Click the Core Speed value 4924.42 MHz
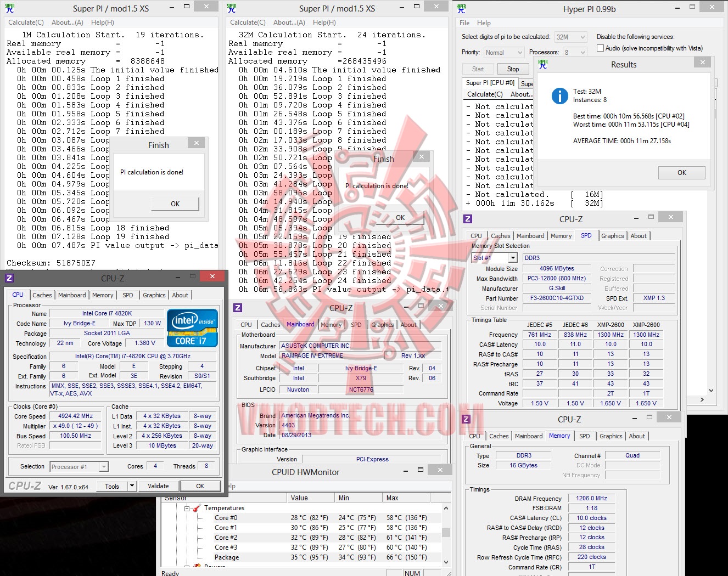728x576 pixels. pos(76,416)
